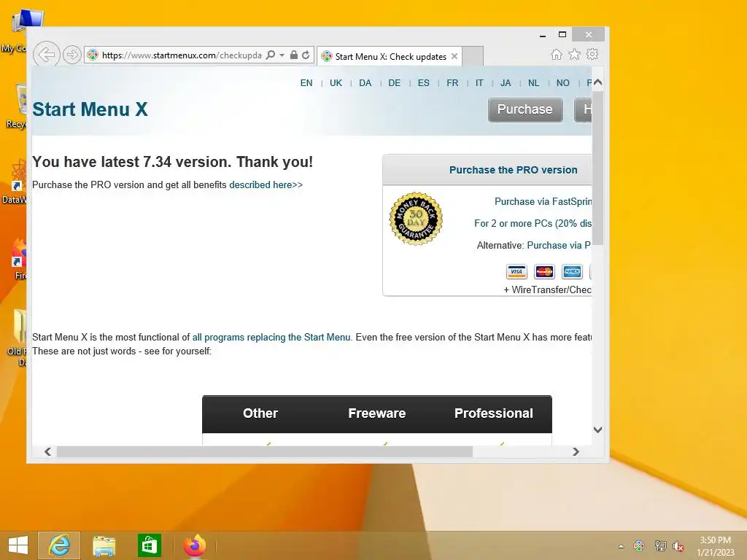Viewport: 747px width, 560px height.
Task: Switch site language to FR
Action: click(x=452, y=83)
